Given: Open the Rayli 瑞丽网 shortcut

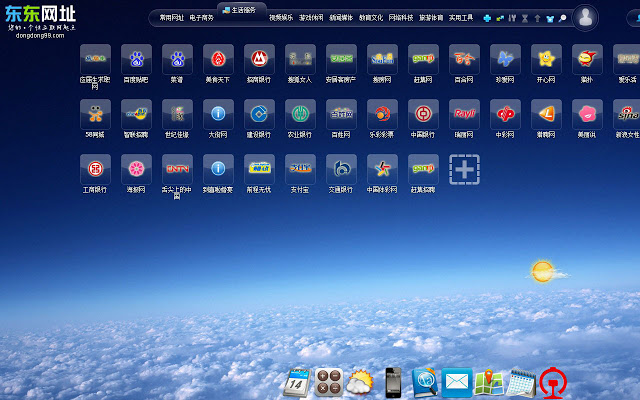Looking at the screenshot, I should pos(464,114).
